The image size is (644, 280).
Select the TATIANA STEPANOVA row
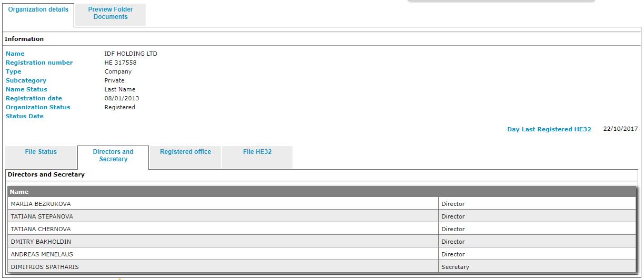coord(321,216)
